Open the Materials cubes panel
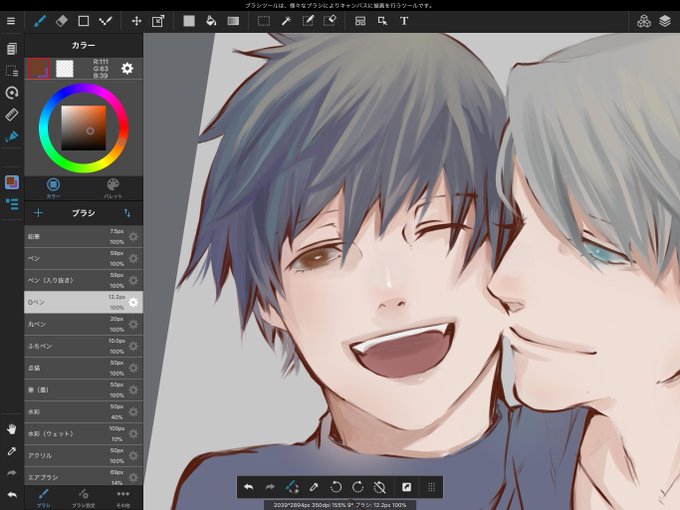This screenshot has width=680, height=510. click(x=644, y=21)
